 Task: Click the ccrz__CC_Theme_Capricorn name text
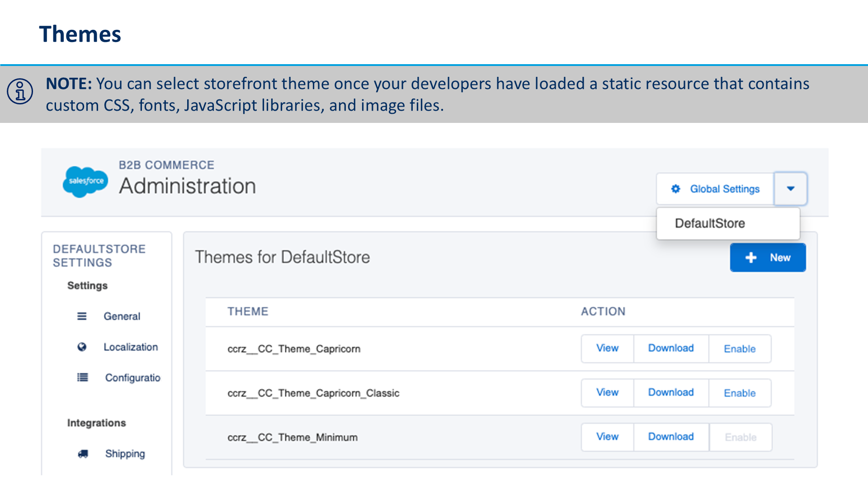pyautogui.click(x=294, y=349)
